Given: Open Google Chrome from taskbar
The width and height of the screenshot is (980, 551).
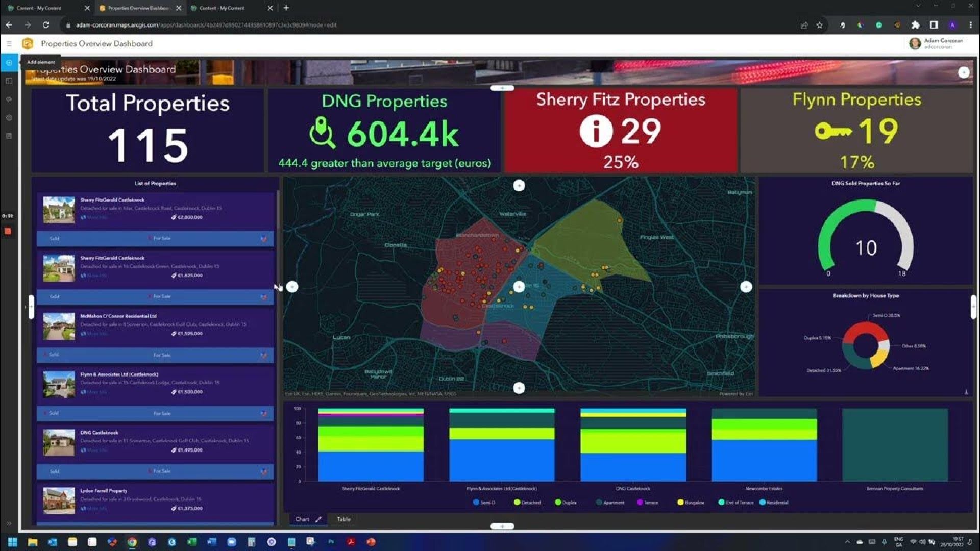Looking at the screenshot, I should pos(132,542).
